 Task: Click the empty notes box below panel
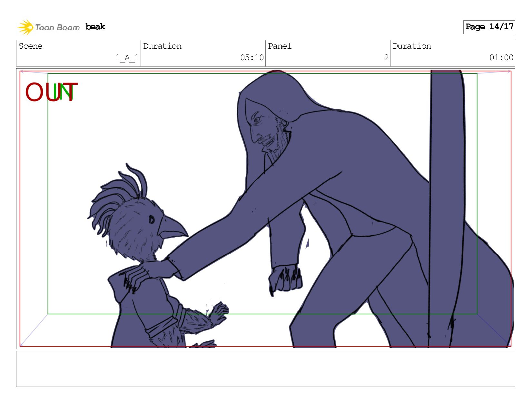click(265, 369)
